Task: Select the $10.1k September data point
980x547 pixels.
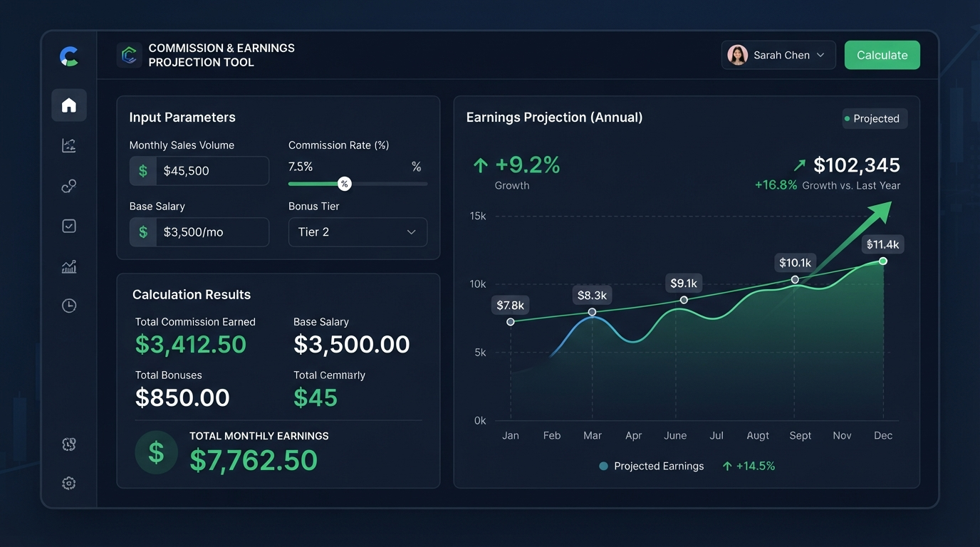Action: (x=795, y=280)
